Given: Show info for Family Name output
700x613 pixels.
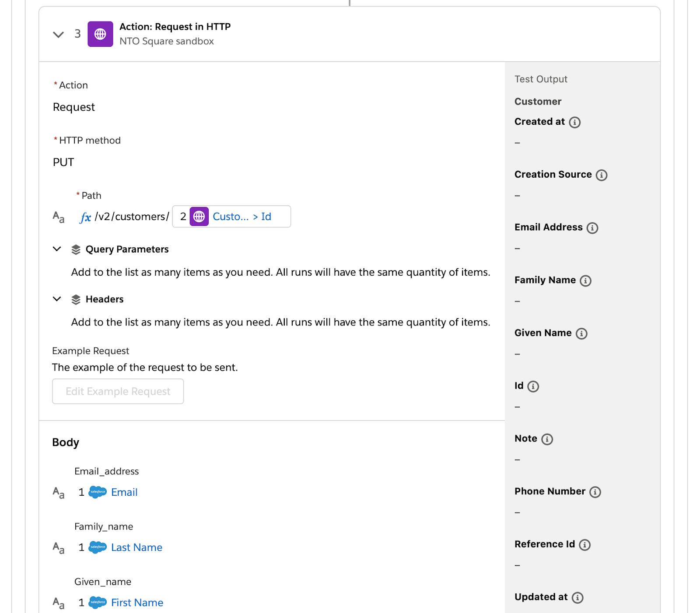Looking at the screenshot, I should [585, 281].
